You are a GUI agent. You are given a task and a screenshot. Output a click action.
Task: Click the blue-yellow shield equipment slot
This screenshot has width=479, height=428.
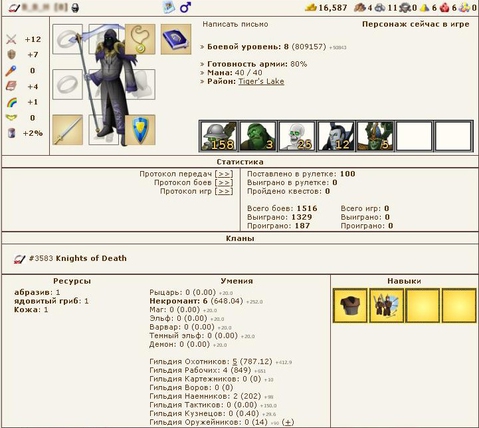[140, 130]
